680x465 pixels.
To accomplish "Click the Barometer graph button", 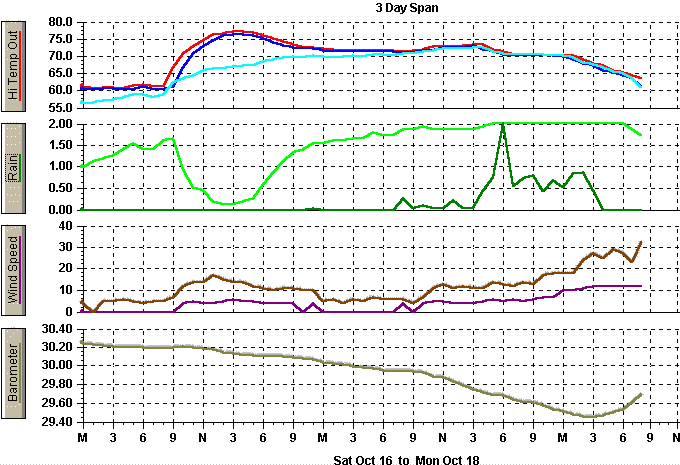I will click(13, 373).
